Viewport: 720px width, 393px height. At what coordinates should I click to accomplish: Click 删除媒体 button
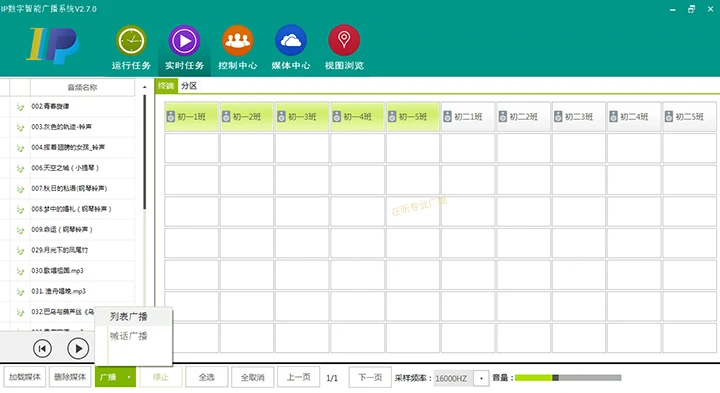70,377
